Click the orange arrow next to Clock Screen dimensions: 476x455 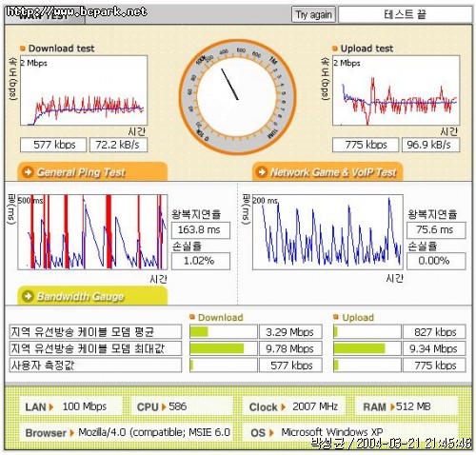click(x=283, y=406)
